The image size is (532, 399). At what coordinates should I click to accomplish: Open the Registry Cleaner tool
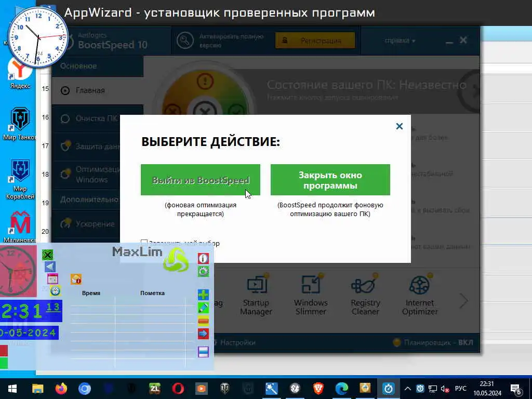click(x=365, y=295)
